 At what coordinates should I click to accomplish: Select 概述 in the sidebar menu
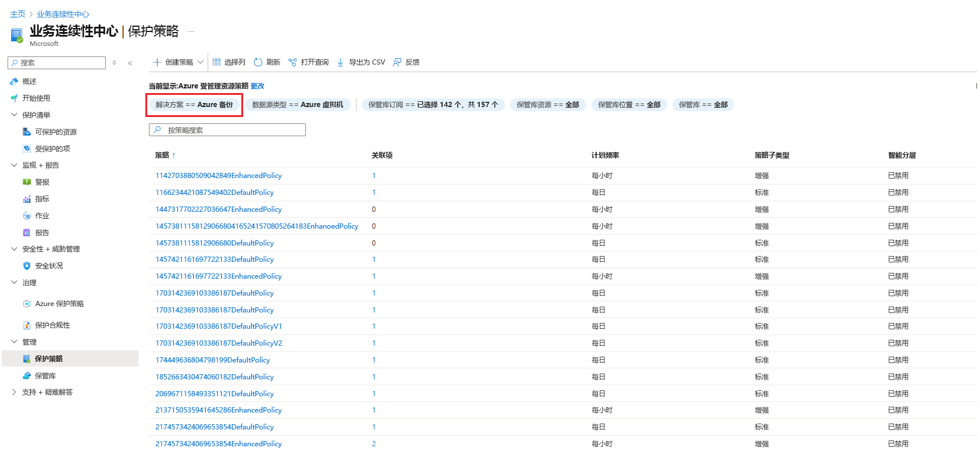29,81
